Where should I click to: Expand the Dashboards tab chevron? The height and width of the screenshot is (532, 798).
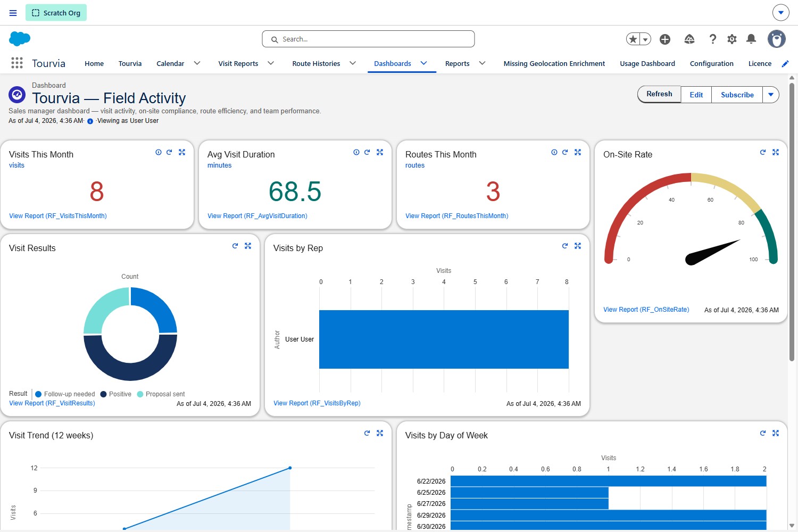[x=424, y=63]
